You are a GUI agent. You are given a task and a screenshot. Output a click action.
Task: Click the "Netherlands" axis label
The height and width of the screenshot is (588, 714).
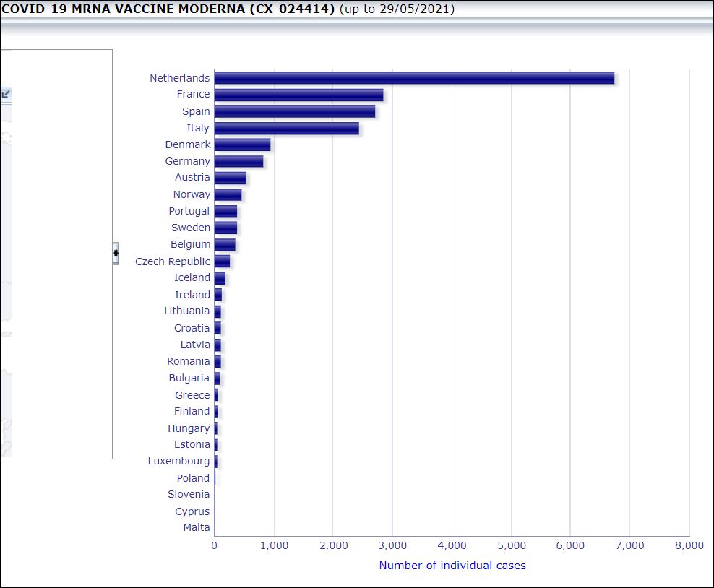pyautogui.click(x=180, y=78)
